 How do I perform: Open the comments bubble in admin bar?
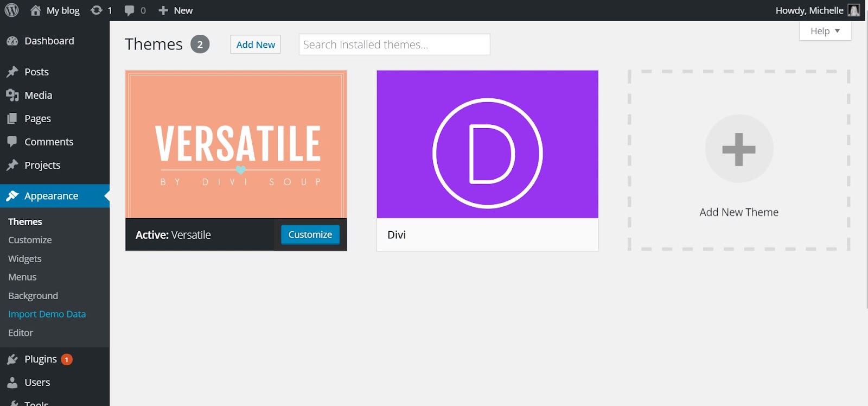click(x=129, y=10)
